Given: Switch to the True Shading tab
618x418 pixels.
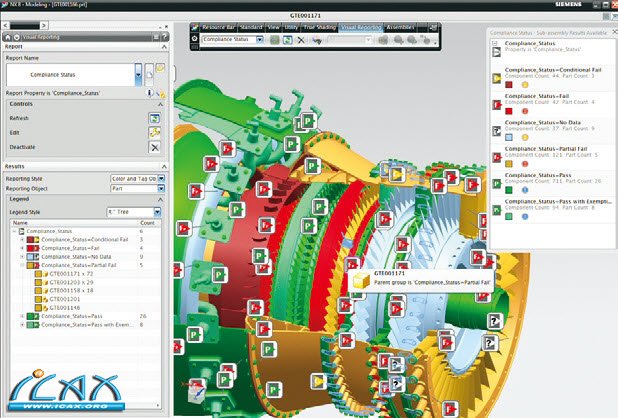Looking at the screenshot, I should (320, 27).
